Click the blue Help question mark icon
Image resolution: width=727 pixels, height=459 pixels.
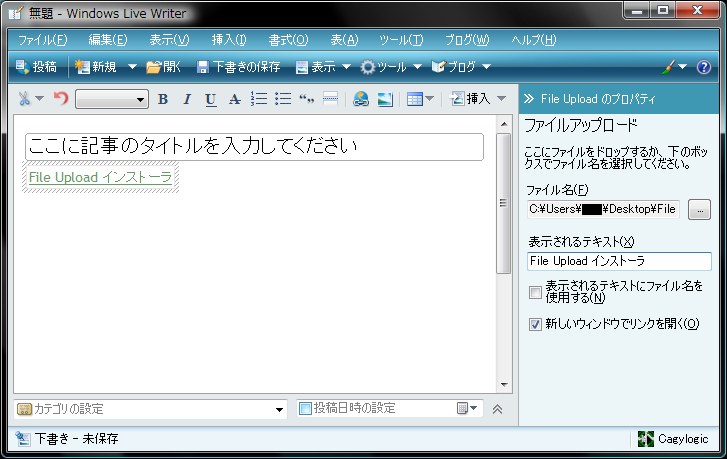tap(704, 67)
